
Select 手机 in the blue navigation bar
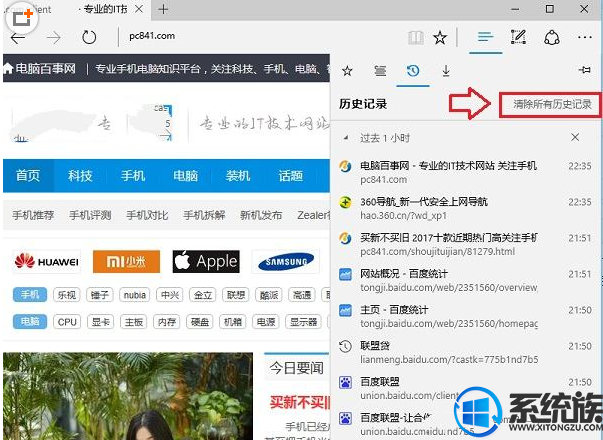pyautogui.click(x=133, y=176)
